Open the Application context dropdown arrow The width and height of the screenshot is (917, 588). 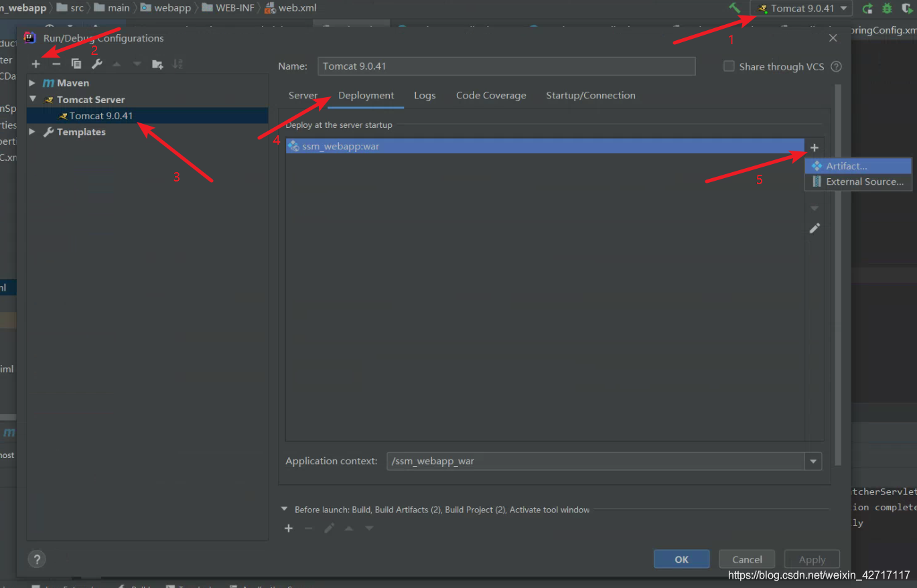coord(813,461)
